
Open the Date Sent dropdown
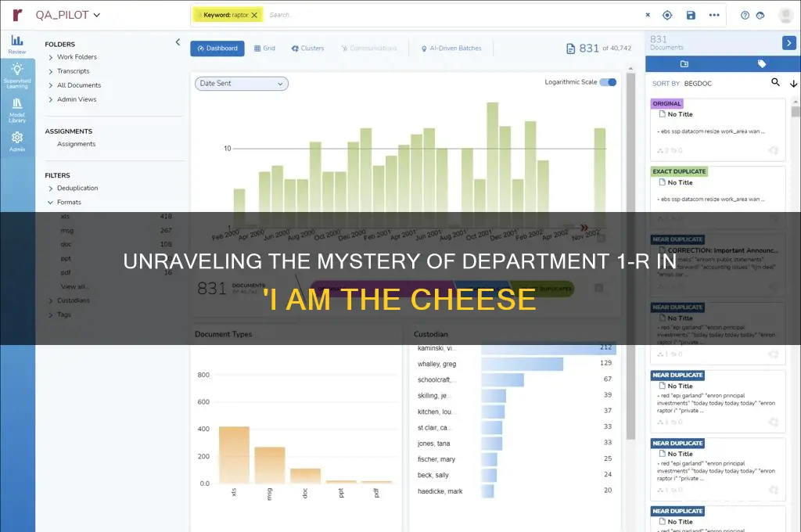(x=240, y=83)
